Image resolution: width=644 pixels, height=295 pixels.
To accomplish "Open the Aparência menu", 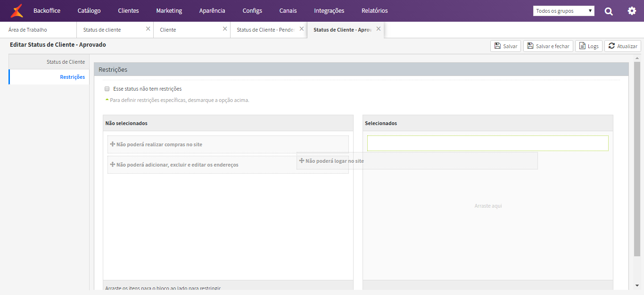I will (x=212, y=10).
